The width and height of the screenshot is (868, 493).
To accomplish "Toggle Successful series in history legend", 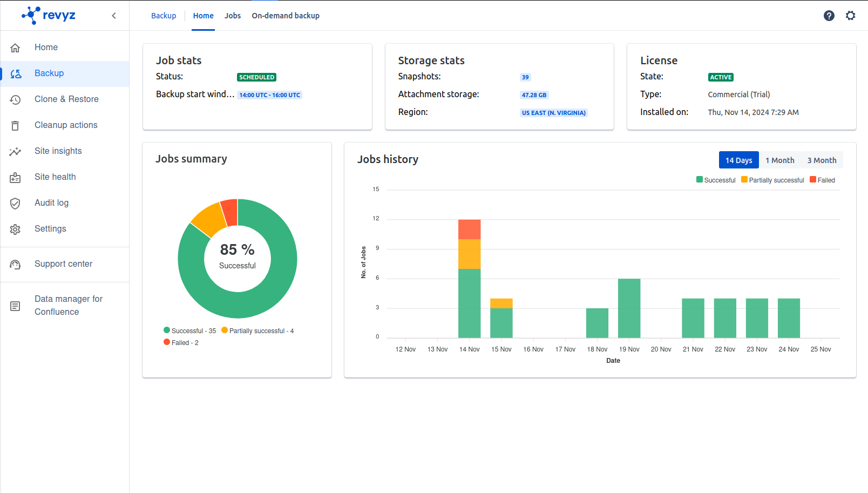I will click(x=716, y=180).
